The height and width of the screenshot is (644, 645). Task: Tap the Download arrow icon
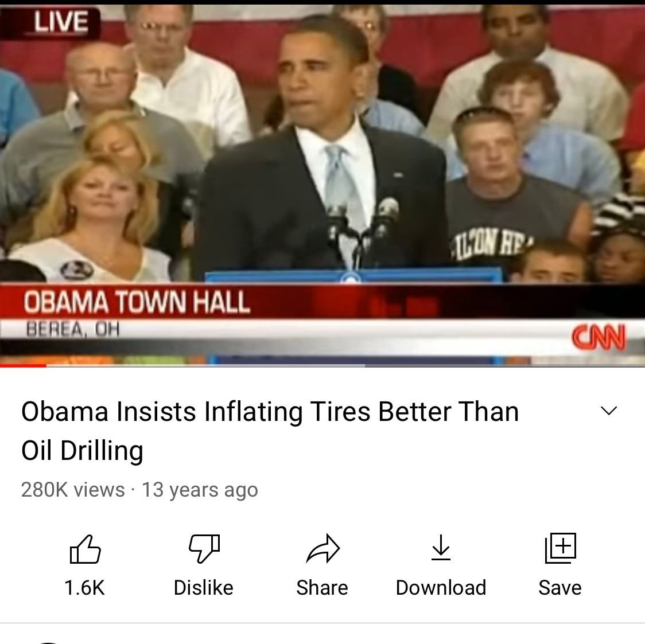pyautogui.click(x=441, y=548)
